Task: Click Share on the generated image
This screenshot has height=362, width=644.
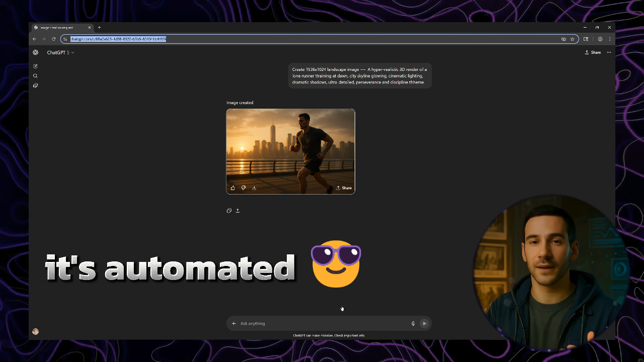Action: pyautogui.click(x=344, y=188)
